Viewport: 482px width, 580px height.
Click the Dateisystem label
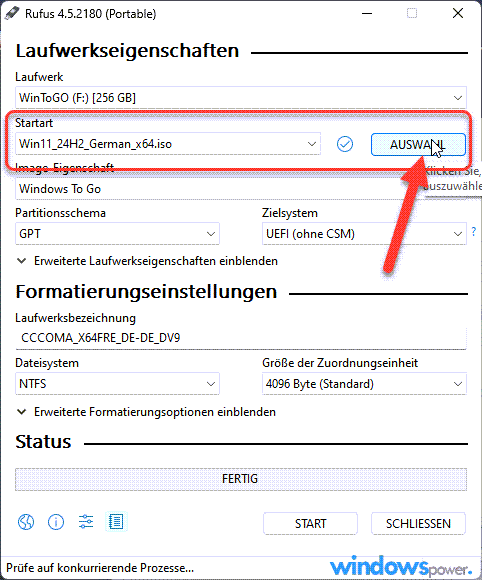(x=47, y=363)
